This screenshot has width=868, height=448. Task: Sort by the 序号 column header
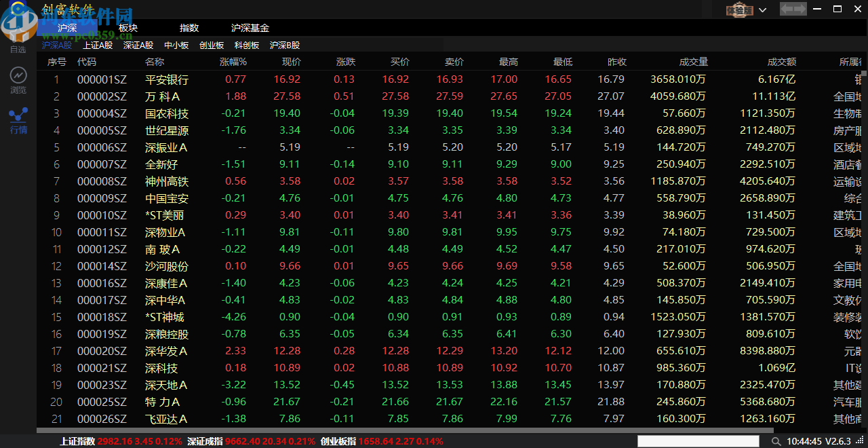pyautogui.click(x=57, y=62)
